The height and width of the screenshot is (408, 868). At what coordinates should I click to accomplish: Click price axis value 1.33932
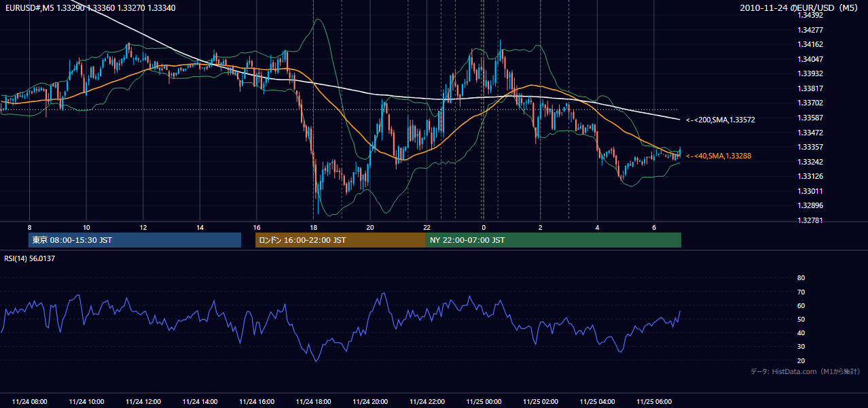tap(811, 73)
